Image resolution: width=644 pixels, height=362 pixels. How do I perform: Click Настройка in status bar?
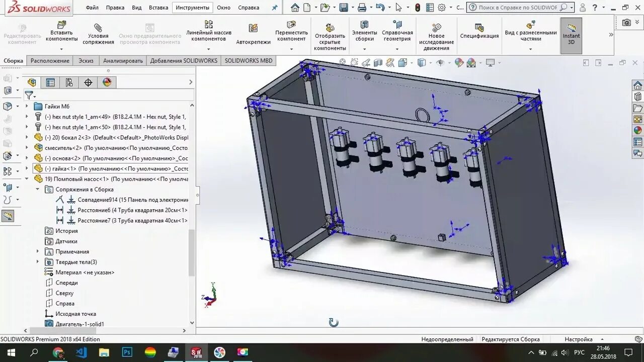(578, 339)
